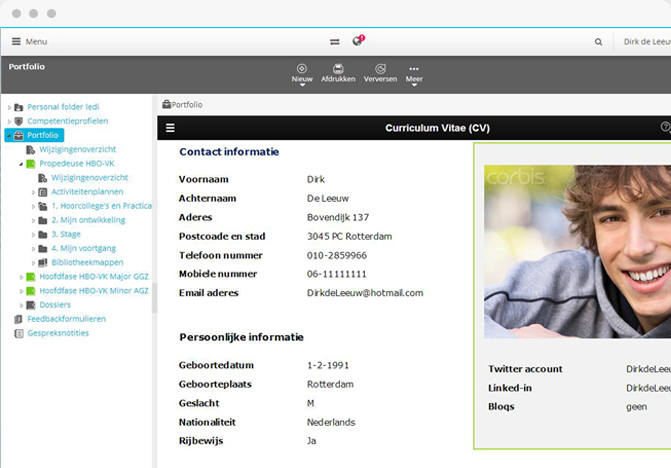671x468 pixels.
Task: Open the Dirk de Leeuw user menu
Action: 646,42
